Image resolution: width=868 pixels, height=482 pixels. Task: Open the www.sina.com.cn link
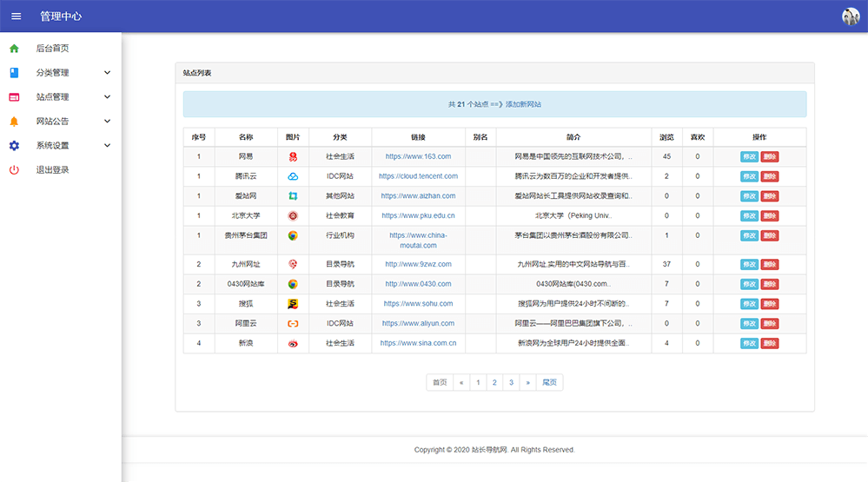pos(418,343)
